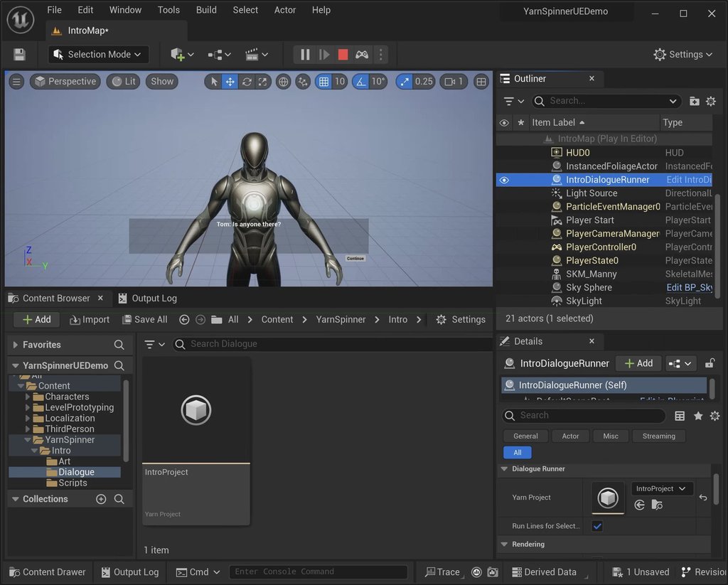Stop the running play session

pyautogui.click(x=343, y=55)
